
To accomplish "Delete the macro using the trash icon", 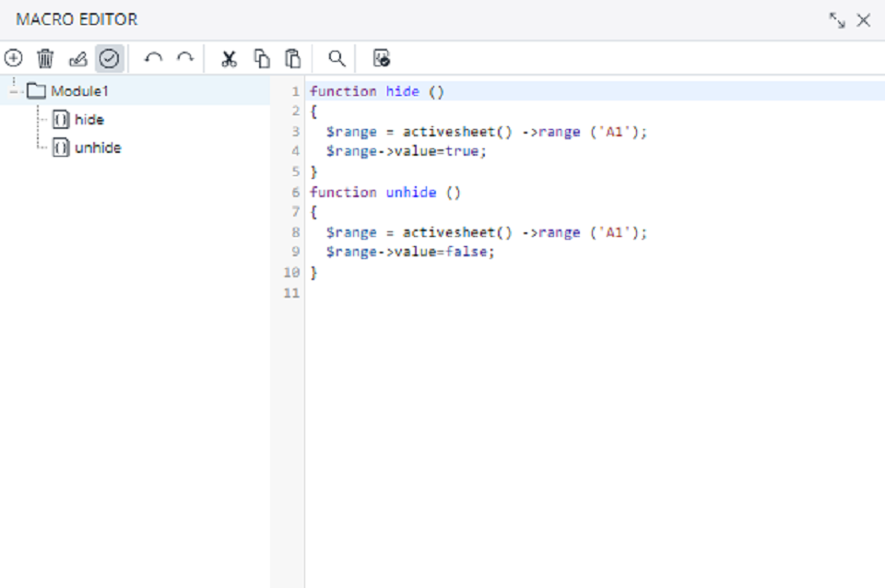I will point(45,58).
